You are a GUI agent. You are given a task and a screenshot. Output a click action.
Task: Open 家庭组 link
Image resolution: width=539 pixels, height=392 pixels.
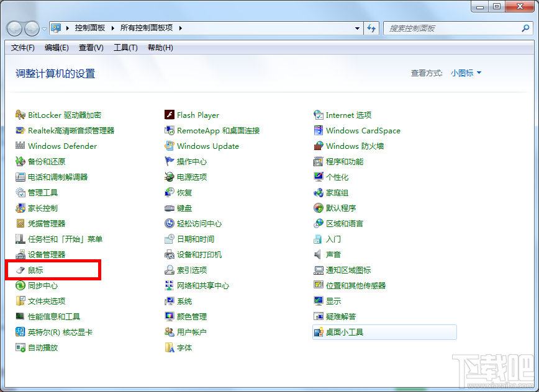(x=337, y=192)
